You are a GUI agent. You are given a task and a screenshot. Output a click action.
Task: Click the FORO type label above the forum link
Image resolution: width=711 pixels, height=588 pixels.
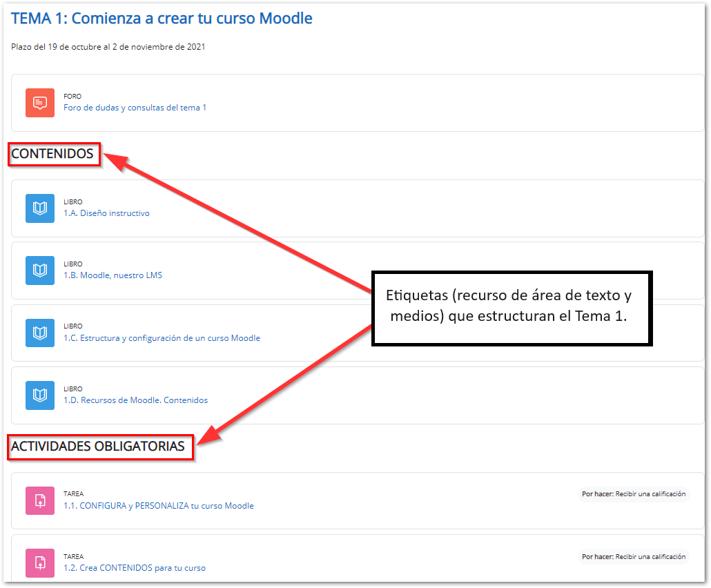click(x=72, y=96)
